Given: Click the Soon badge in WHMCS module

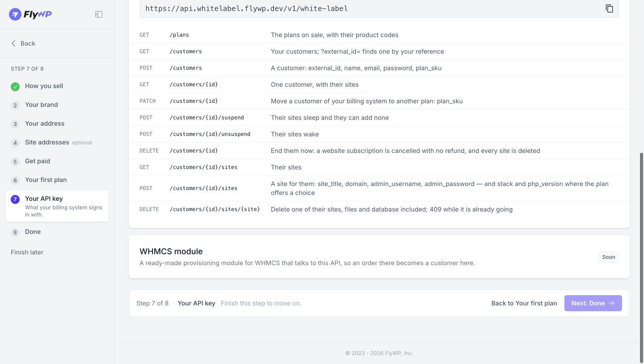Looking at the screenshot, I should tap(609, 257).
